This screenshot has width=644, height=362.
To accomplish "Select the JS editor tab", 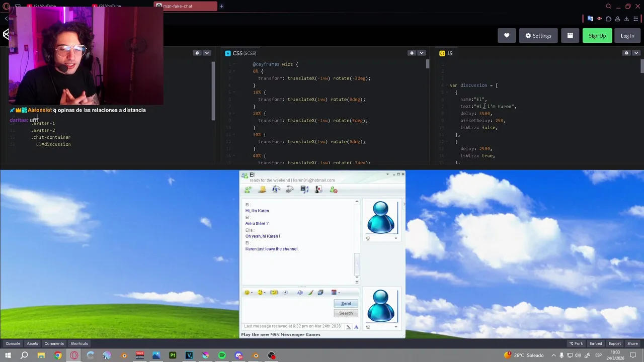I will [x=446, y=53].
